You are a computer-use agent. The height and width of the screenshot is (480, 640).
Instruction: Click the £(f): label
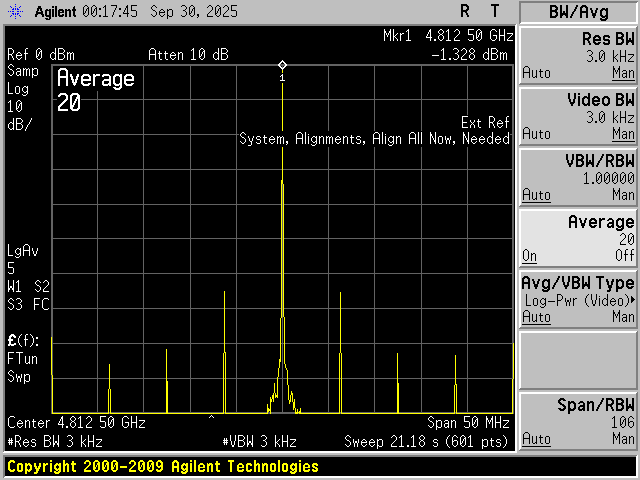click(x=23, y=340)
